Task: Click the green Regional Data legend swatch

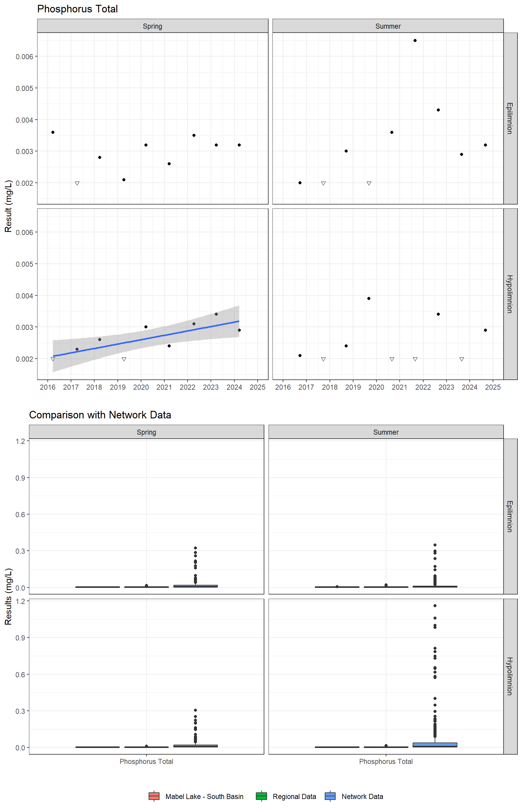Action: tap(261, 796)
